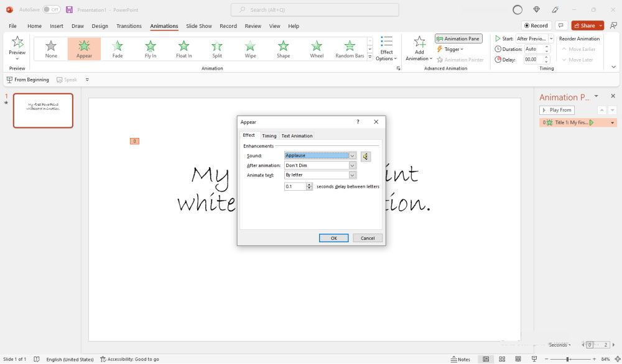Open the Transitions ribbon tab
The width and height of the screenshot is (622, 364).
[x=129, y=26]
